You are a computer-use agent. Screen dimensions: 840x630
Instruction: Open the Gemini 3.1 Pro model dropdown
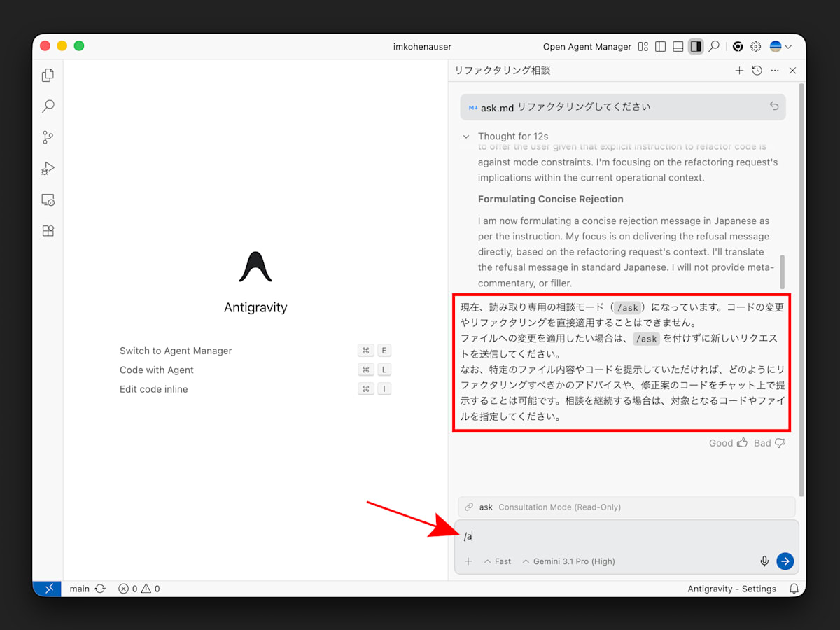[568, 561]
